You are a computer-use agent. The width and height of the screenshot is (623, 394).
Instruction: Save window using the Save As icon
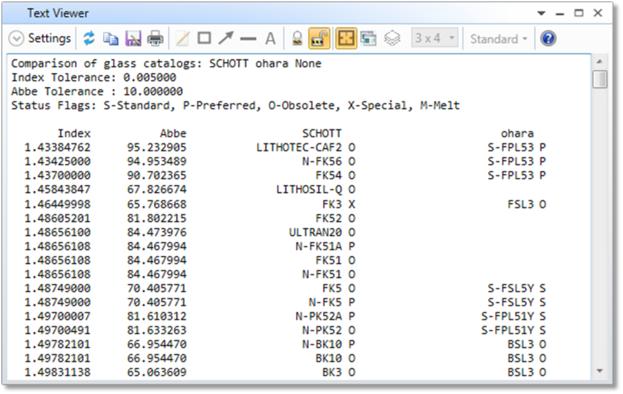coord(133,39)
